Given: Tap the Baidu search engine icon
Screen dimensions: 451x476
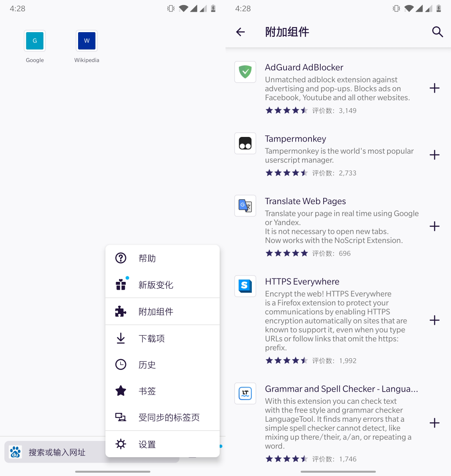Looking at the screenshot, I should [x=15, y=452].
